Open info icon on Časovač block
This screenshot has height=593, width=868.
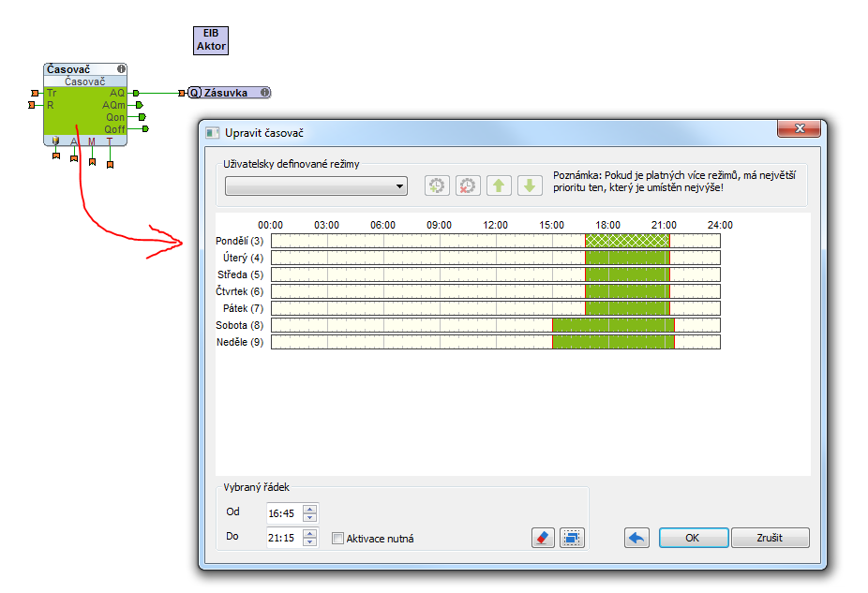pos(121,69)
